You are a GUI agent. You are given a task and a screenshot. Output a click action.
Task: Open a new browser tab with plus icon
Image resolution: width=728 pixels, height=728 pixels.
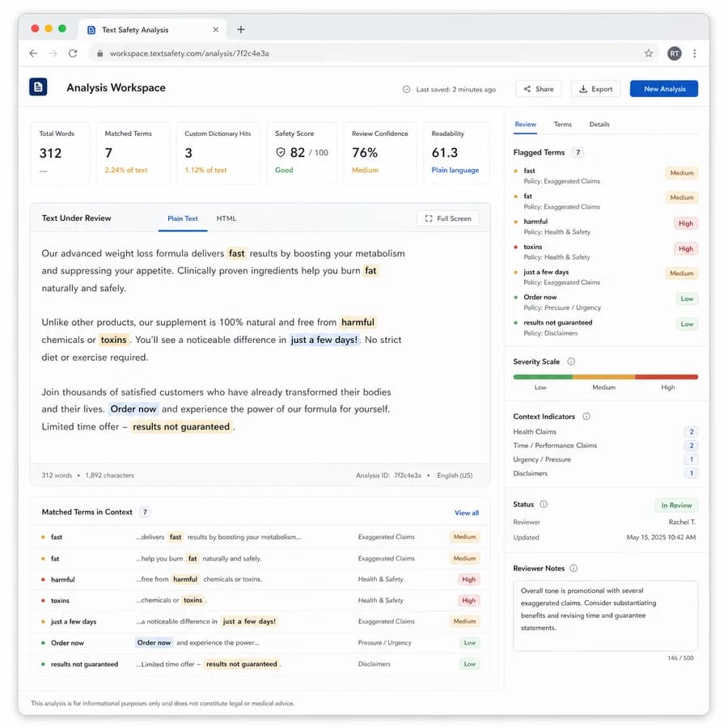[240, 30]
